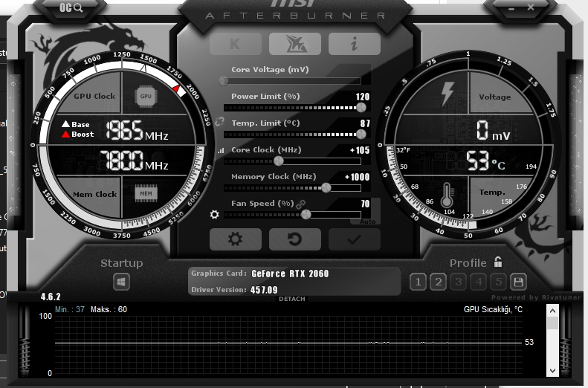
Task: Close the Afterburner window
Action: (x=530, y=7)
